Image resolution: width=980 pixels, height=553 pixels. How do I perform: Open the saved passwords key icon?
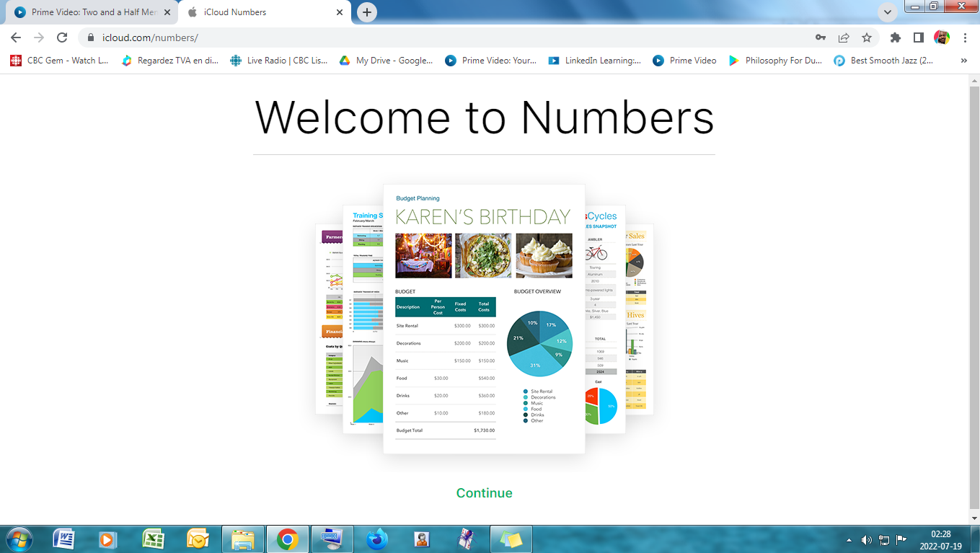click(x=821, y=37)
